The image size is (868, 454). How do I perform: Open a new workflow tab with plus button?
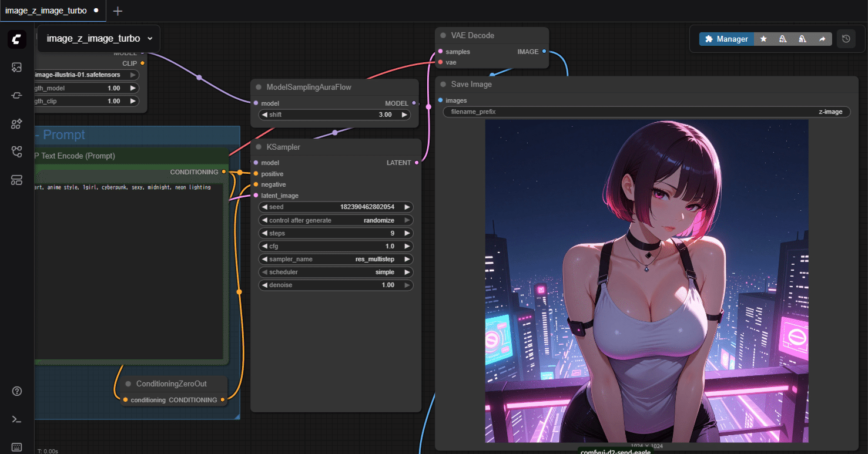[x=117, y=11]
